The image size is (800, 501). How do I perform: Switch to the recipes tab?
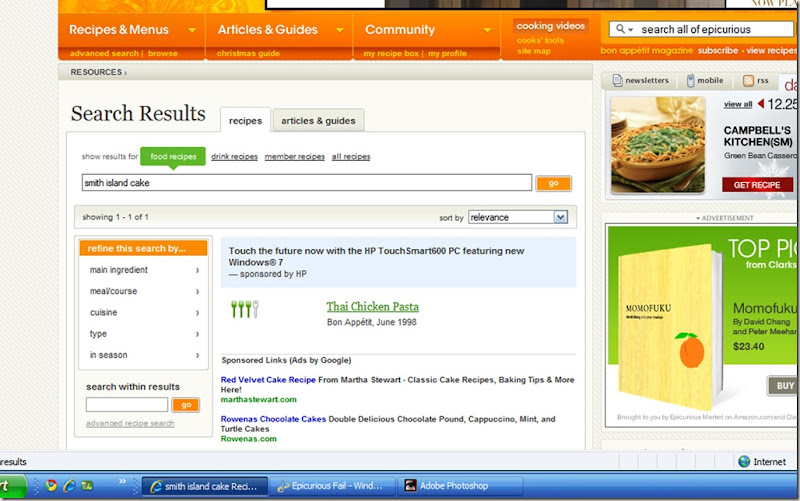245,120
